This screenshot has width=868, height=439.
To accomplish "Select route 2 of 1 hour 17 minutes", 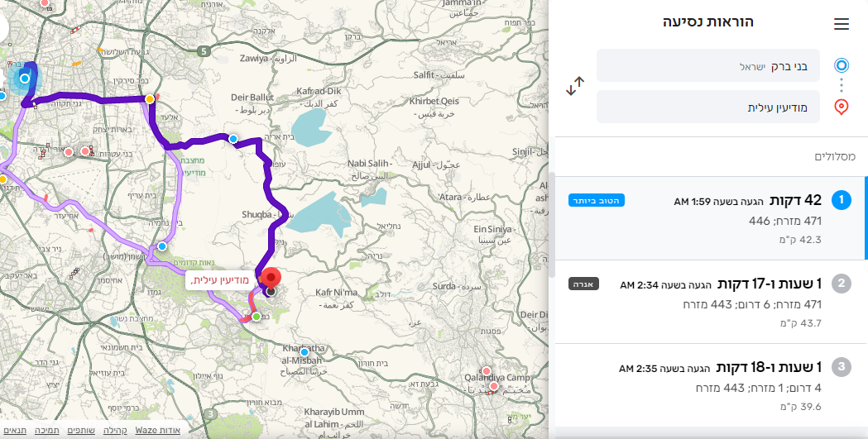I will [x=711, y=302].
